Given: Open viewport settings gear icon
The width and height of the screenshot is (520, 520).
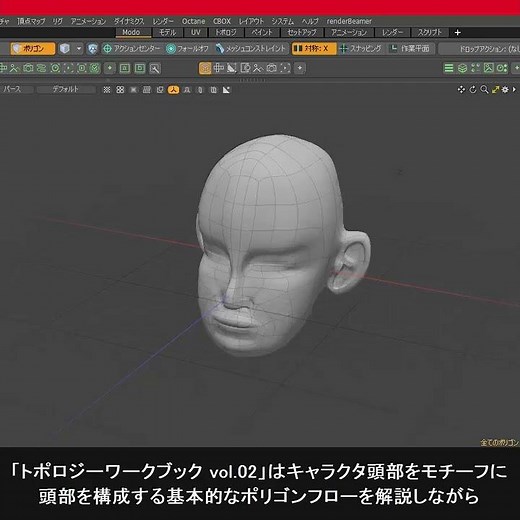Looking at the screenshot, I should point(505,89).
